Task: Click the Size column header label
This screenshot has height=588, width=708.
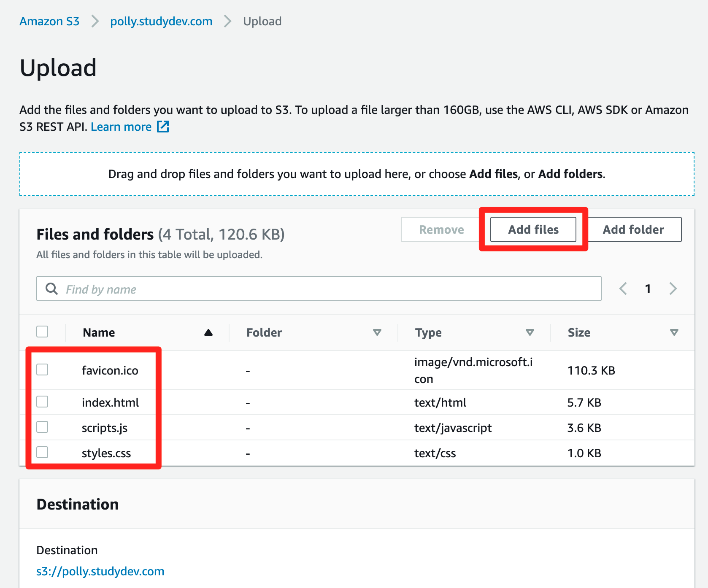Action: (579, 332)
